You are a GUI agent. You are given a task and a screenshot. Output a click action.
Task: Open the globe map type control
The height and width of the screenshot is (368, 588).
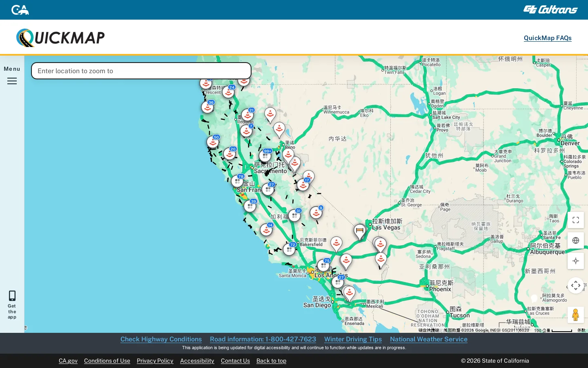coord(576,240)
